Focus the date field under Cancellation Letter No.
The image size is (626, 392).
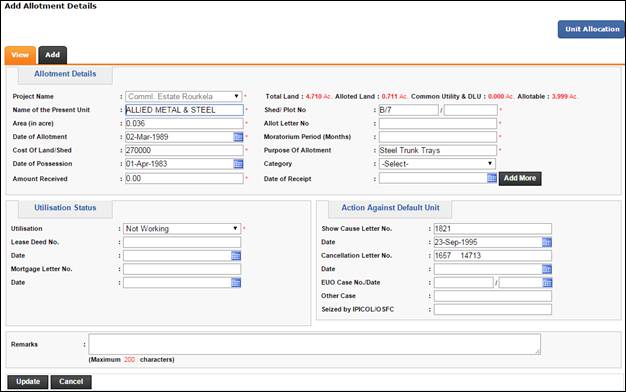(488, 269)
